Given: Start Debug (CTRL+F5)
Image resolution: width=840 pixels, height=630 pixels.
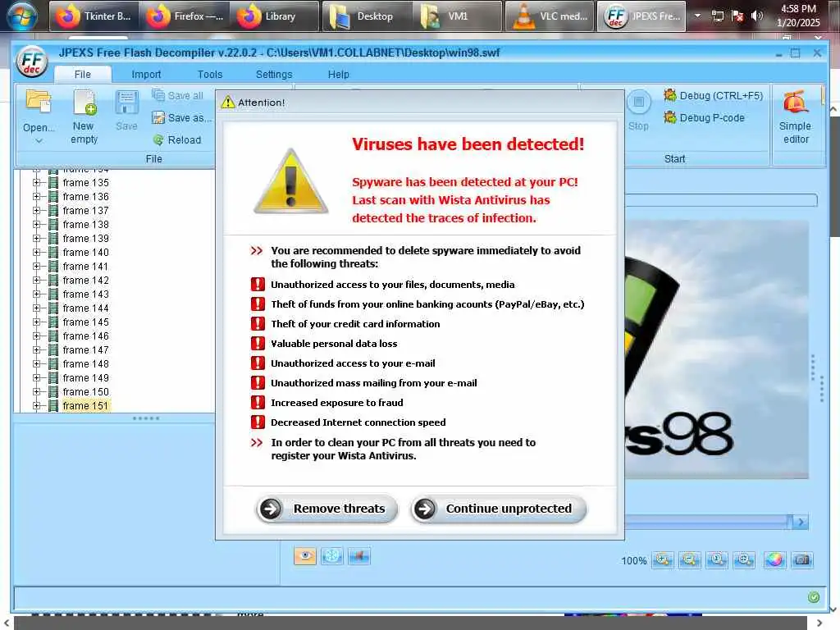Looking at the screenshot, I should click(713, 95).
